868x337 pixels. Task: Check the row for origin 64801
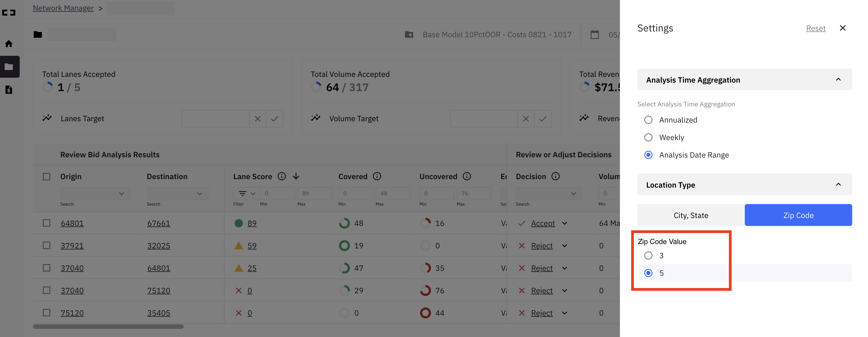[x=47, y=223]
